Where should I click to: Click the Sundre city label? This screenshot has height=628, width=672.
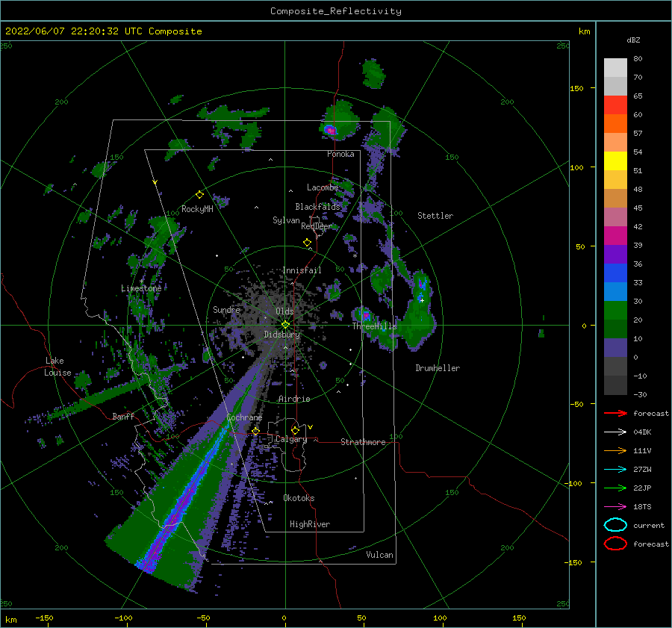point(226,310)
